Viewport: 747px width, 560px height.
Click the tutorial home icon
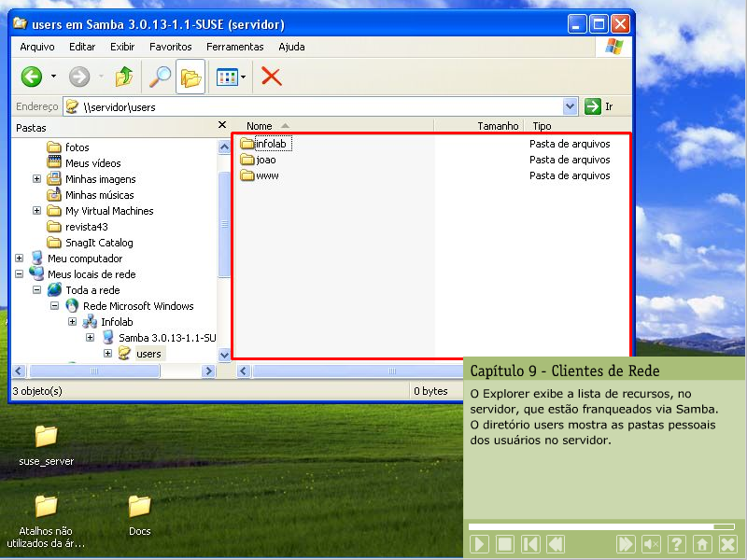tap(702, 544)
